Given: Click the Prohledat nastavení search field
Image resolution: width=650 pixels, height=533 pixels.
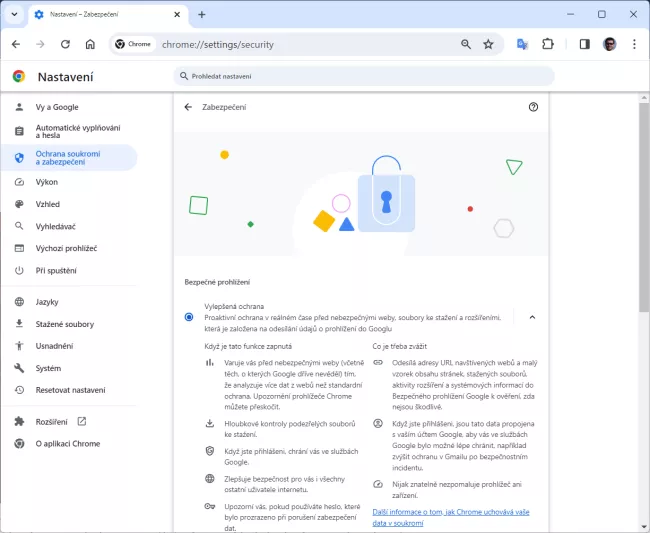Looking at the screenshot, I should coord(363,76).
